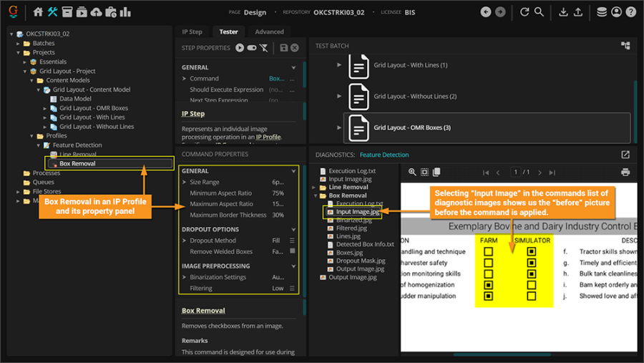
Task: Select Grid Layout - With Lines test document
Action: (410, 65)
